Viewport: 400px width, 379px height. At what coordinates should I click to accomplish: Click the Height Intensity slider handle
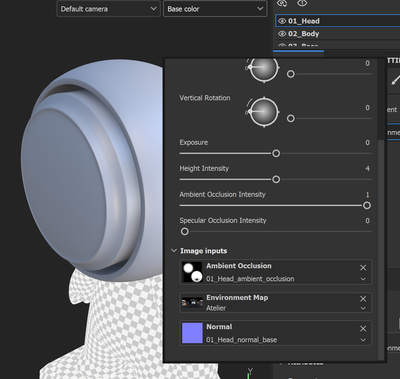click(276, 179)
